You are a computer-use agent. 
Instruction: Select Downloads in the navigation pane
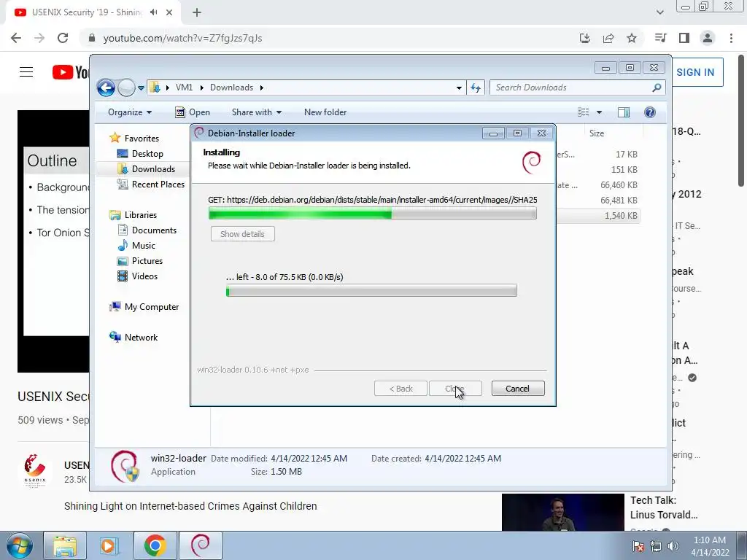153,169
